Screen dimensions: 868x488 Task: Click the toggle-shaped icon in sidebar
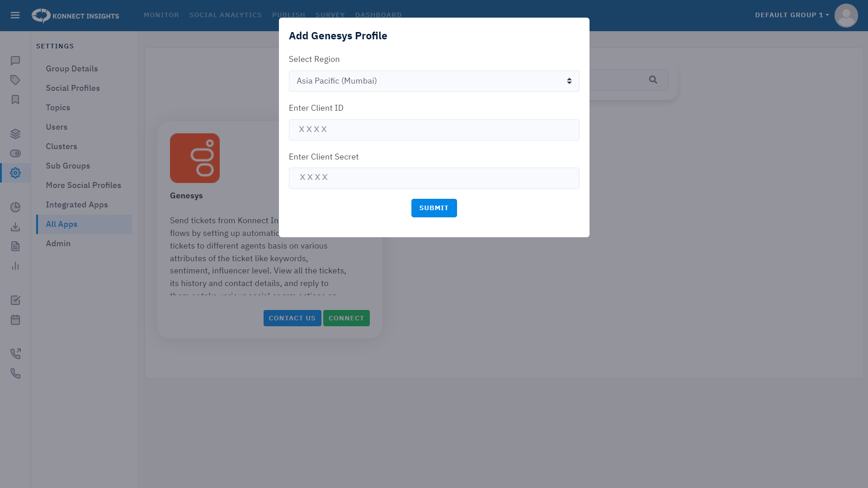(x=15, y=153)
